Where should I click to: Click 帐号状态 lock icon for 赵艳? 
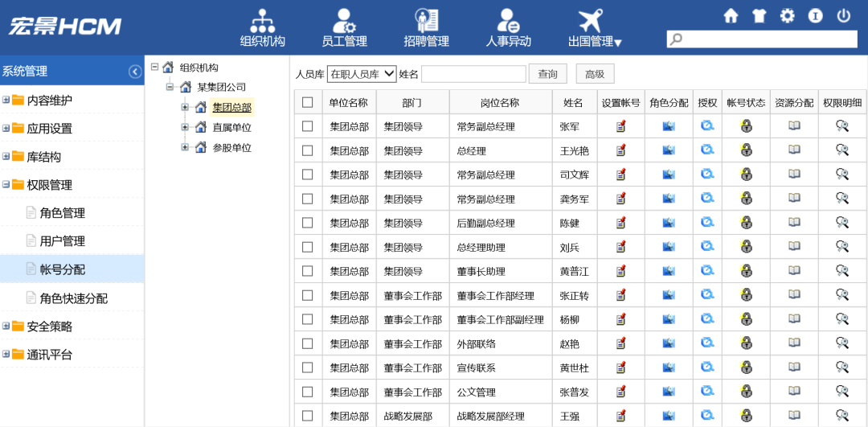tap(746, 343)
